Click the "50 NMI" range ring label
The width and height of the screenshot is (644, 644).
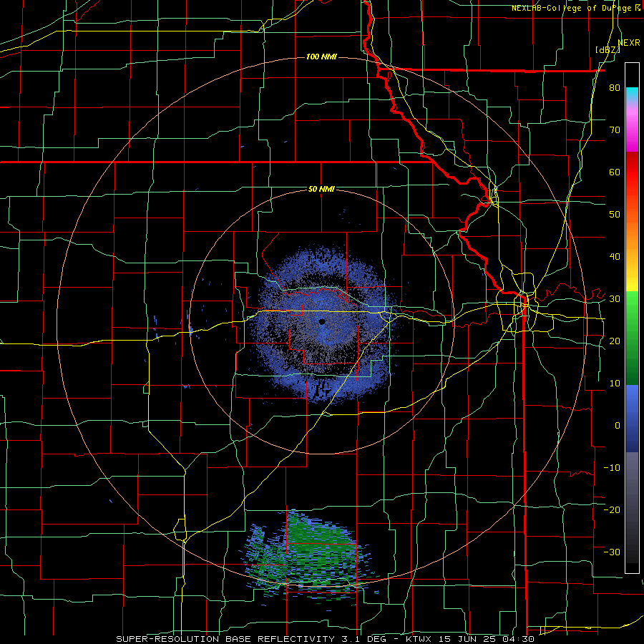click(321, 189)
